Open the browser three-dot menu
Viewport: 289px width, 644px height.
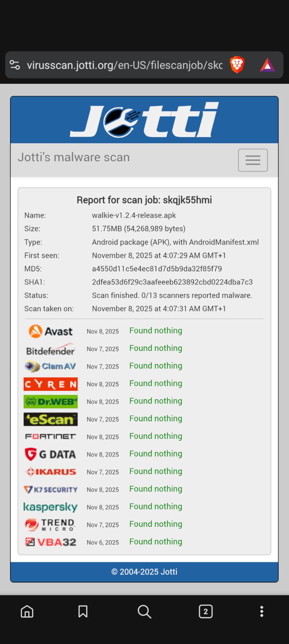262,611
